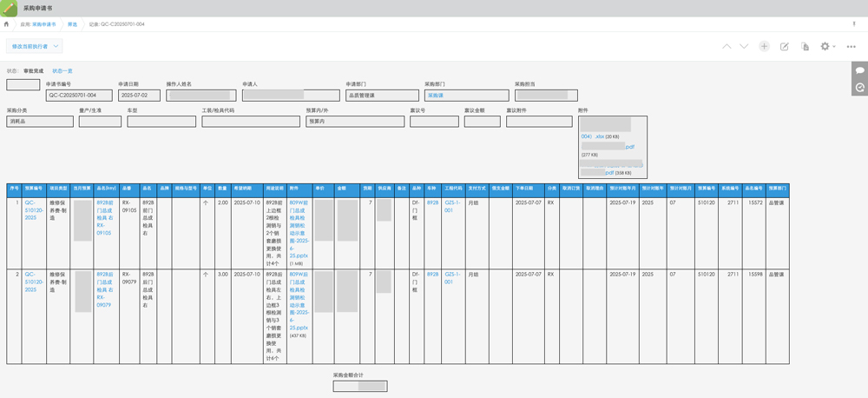The height and width of the screenshot is (398, 868).
Task: Go to next record with down arrow
Action: coord(744,46)
